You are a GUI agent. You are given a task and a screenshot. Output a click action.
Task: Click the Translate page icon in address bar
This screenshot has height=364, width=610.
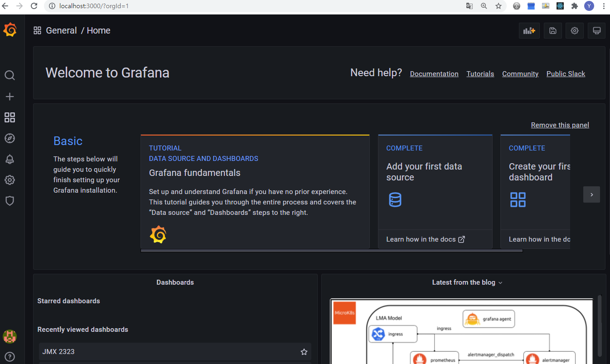coord(470,6)
